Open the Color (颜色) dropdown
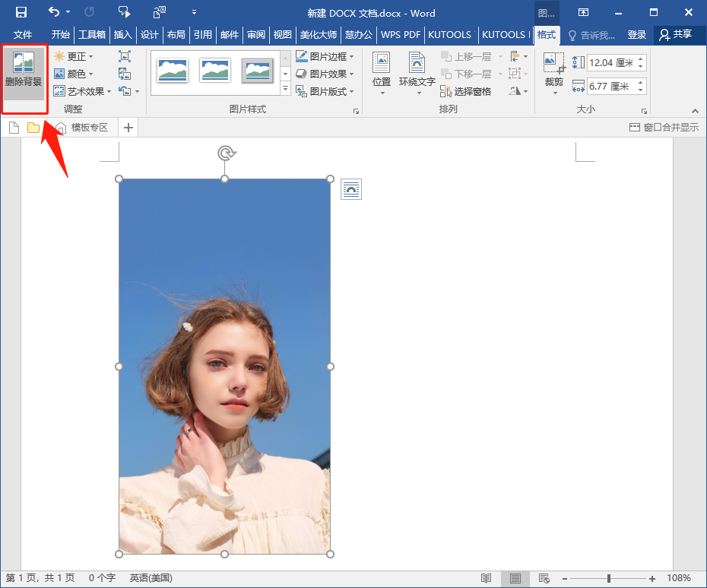The height and width of the screenshot is (588, 707). pos(73,74)
